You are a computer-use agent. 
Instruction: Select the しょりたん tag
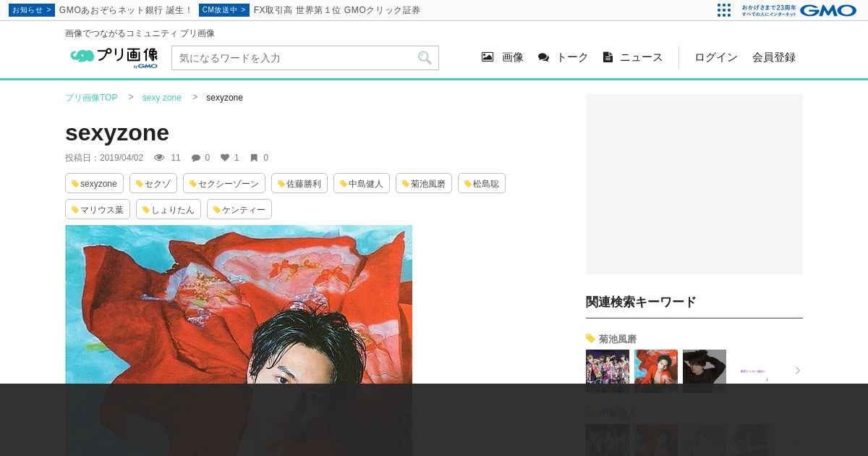tap(169, 209)
